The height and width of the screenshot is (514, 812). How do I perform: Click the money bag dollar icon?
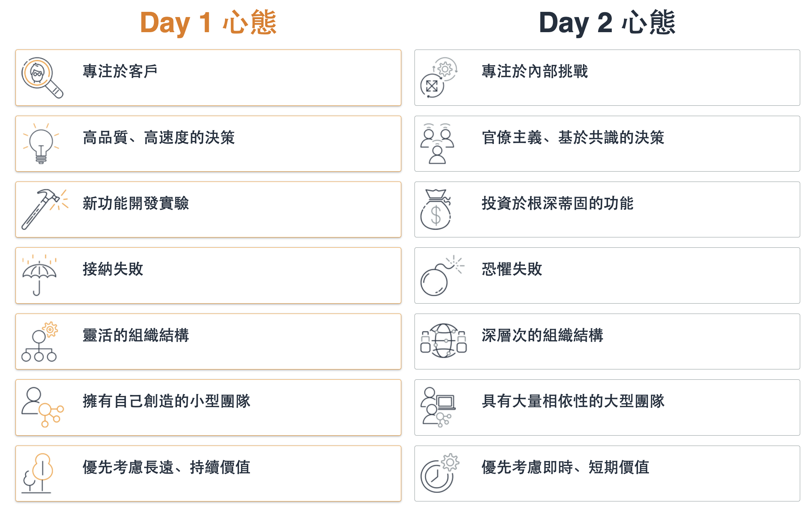click(x=436, y=209)
